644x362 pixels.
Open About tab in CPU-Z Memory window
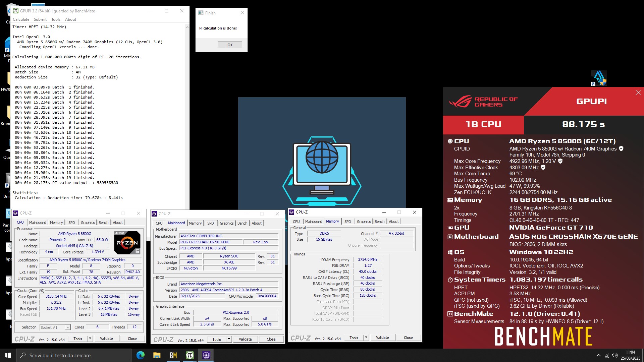point(394,222)
